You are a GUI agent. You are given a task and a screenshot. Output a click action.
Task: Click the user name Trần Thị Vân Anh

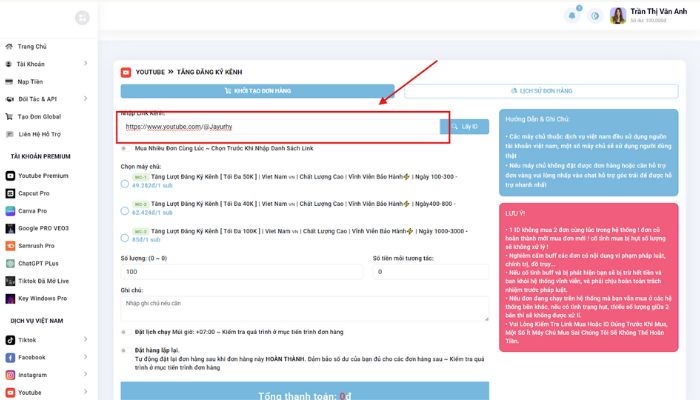[x=658, y=11]
